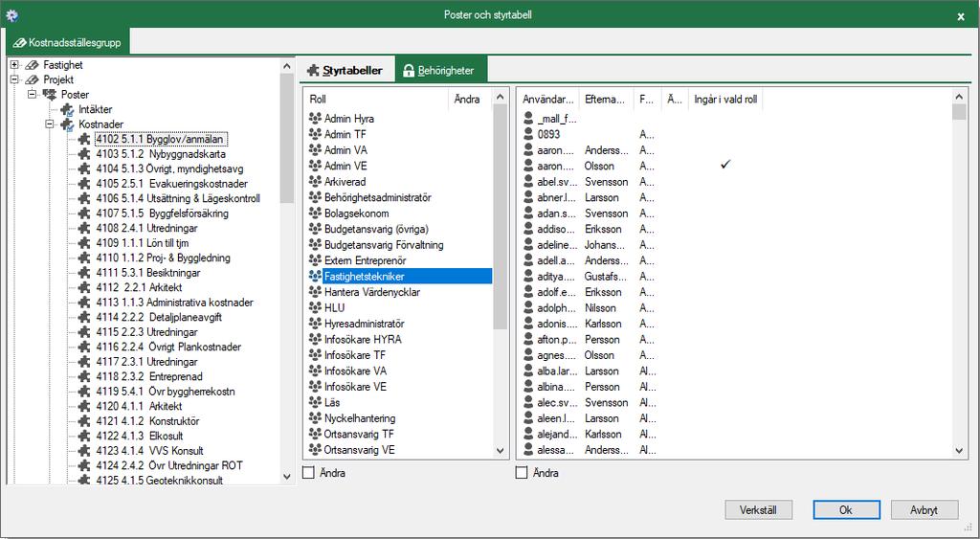Select tree item 4102 5.1.1 Bygglov/anmälan
This screenshot has width=980, height=539.
[162, 140]
